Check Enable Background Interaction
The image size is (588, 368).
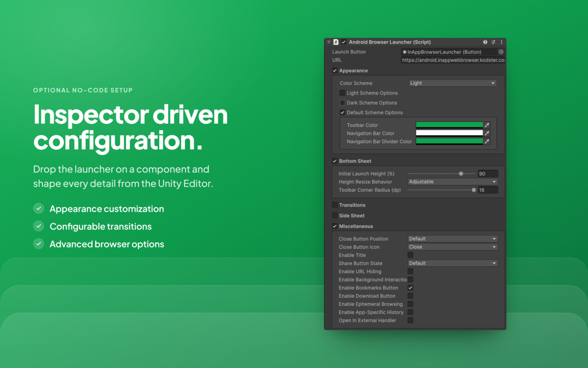tap(411, 280)
